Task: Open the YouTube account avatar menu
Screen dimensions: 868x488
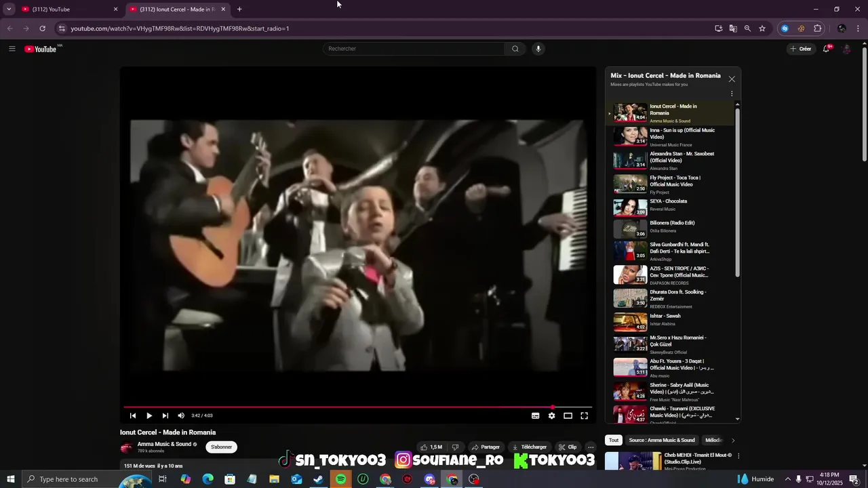Action: (846, 49)
